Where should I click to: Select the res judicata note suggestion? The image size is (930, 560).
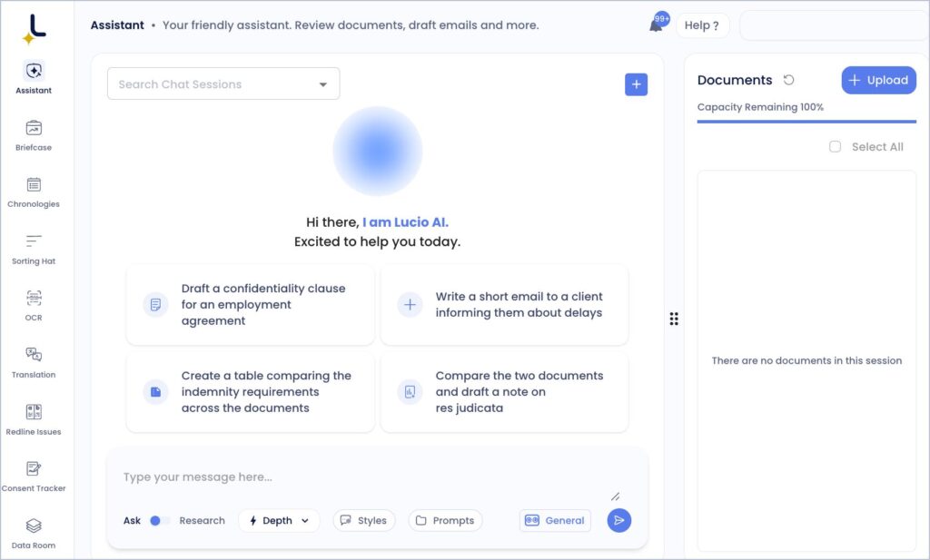click(504, 392)
